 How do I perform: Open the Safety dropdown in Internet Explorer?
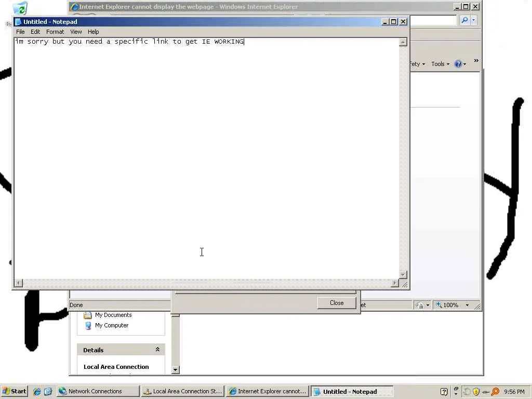click(418, 64)
